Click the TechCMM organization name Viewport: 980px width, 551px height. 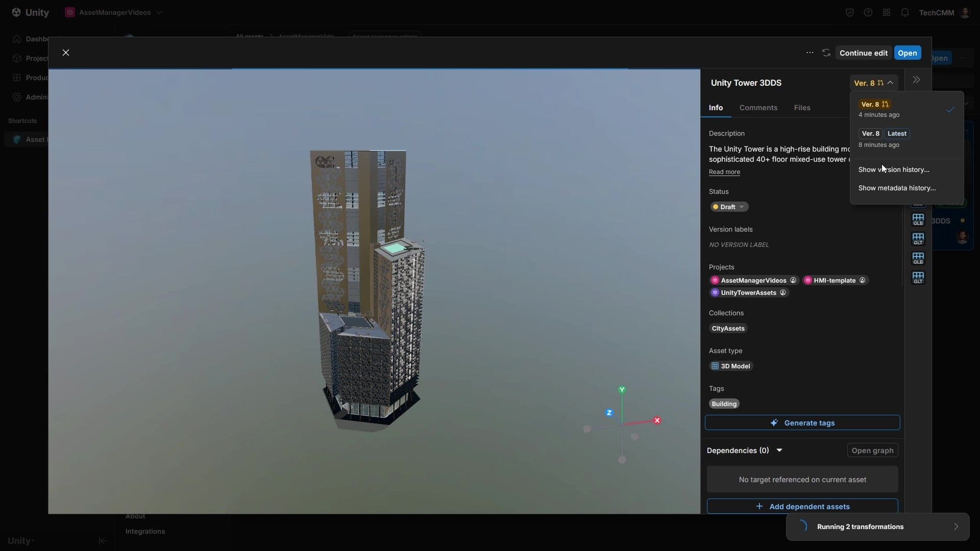point(936,13)
